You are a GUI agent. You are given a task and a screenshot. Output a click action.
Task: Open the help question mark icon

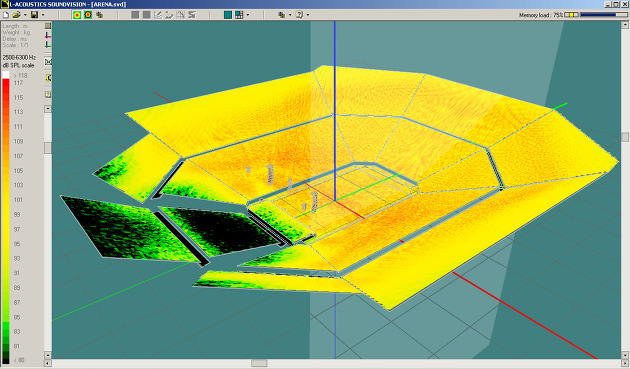pos(299,15)
